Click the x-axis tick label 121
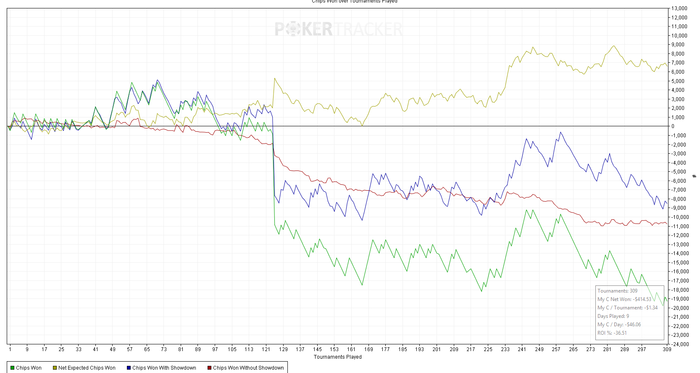The height and width of the screenshot is (373, 700). point(266,350)
